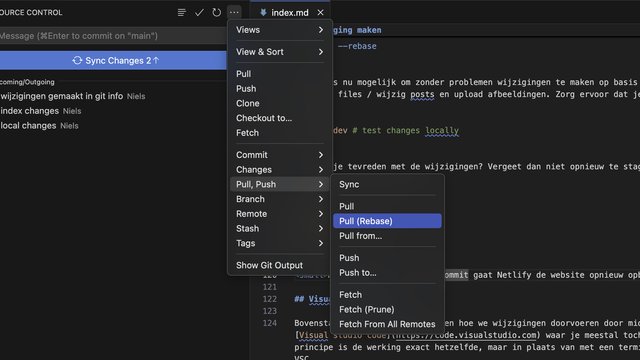
Task: Click line number 124 in the editor gutter
Action: (x=269, y=323)
